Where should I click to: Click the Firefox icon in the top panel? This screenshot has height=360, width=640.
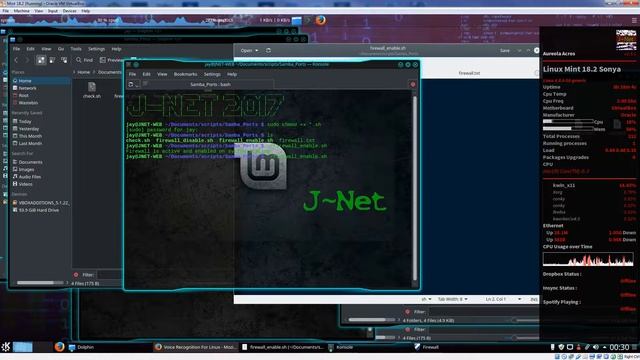(x=321, y=20)
